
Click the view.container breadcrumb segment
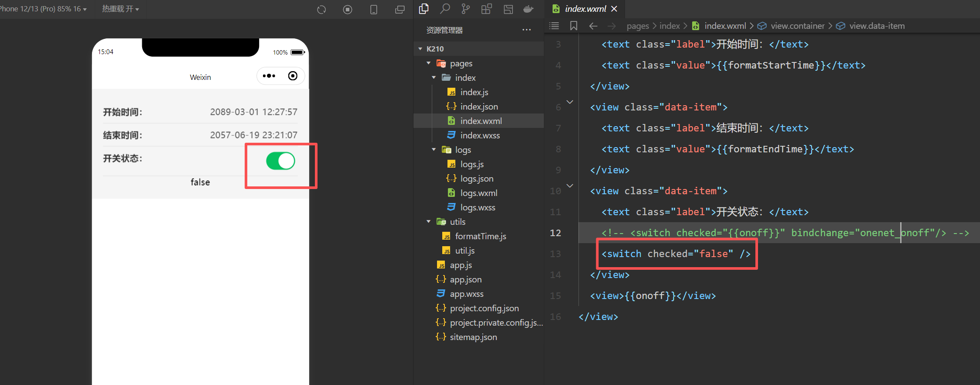point(797,26)
